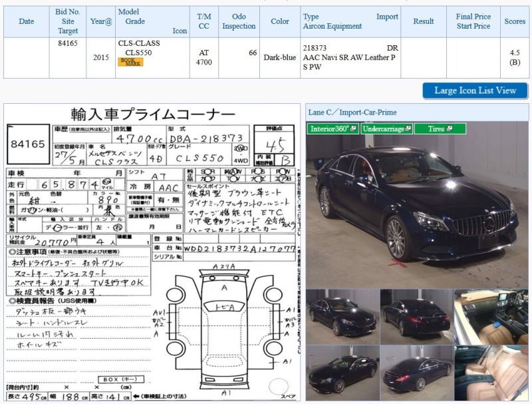Viewport: 532px width, 404px height.
Task: Open the rear view thumbnail with red taillights
Action: click(x=417, y=317)
